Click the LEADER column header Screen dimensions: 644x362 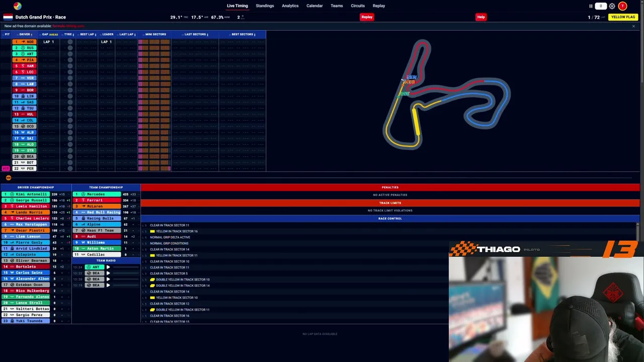point(108,34)
